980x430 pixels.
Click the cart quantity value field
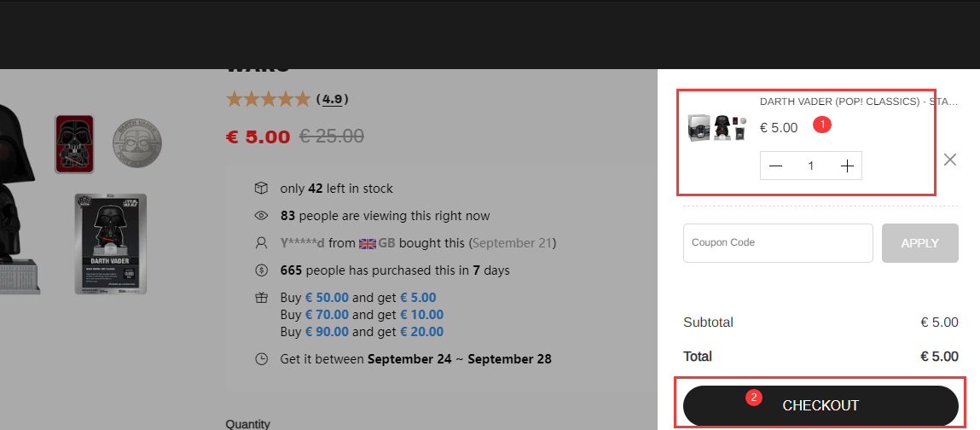pos(811,166)
